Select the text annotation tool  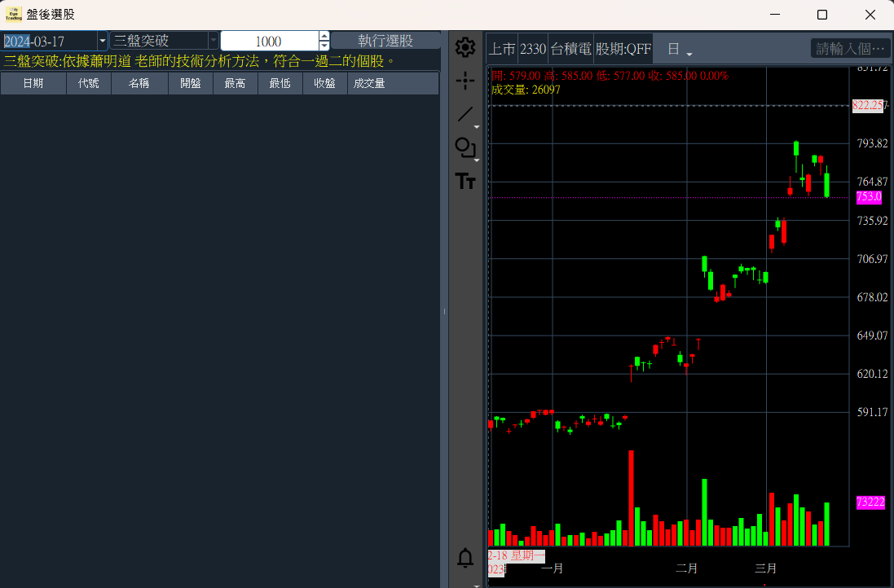coord(465,181)
